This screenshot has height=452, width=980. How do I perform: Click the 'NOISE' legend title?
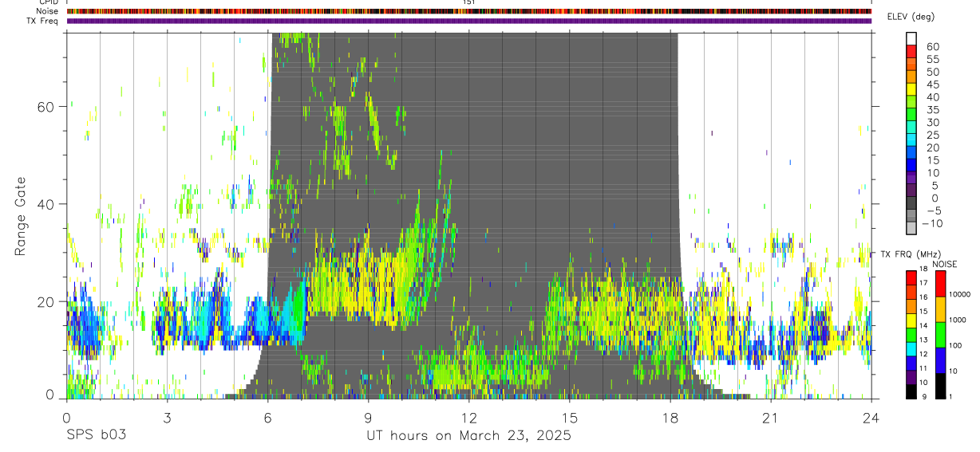click(x=944, y=264)
